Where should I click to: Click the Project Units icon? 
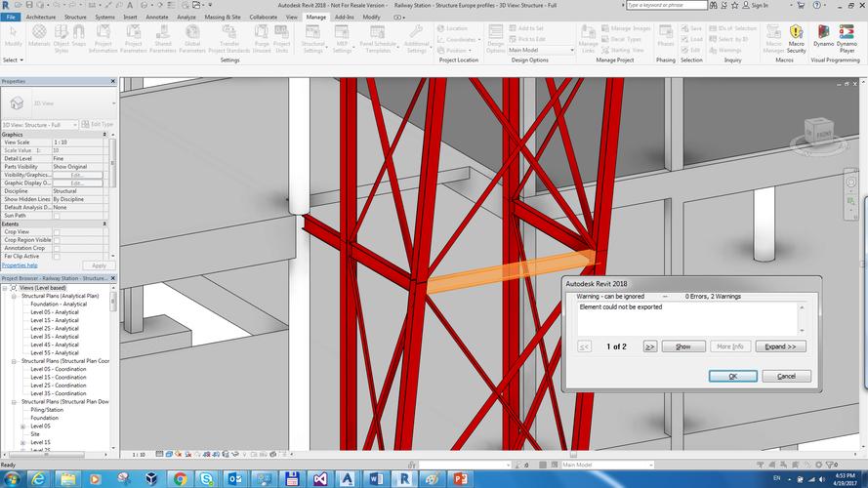tap(282, 39)
